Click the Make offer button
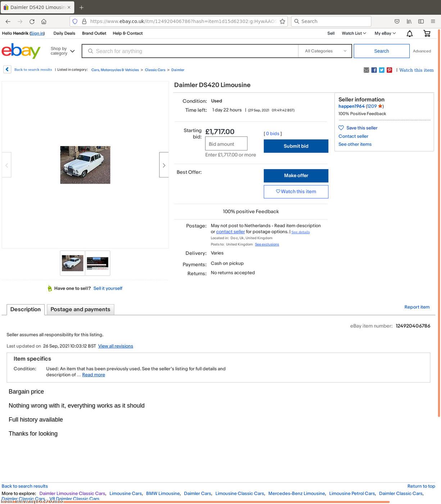 (x=296, y=176)
